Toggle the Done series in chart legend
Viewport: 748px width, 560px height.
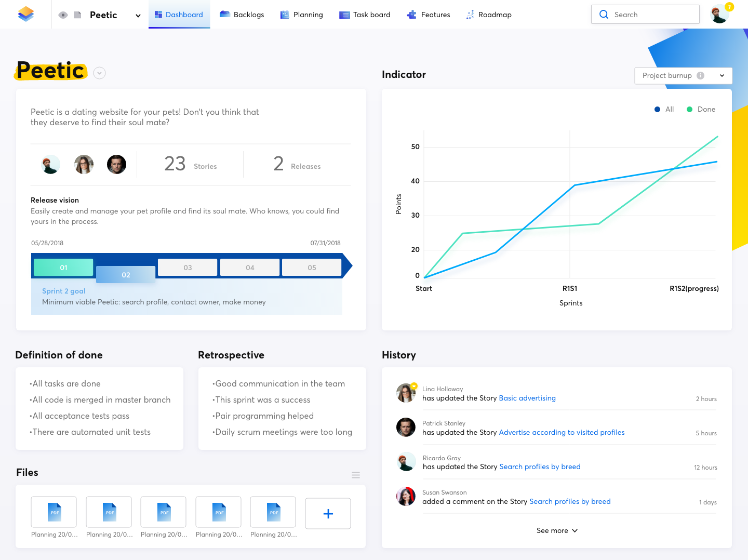(701, 110)
